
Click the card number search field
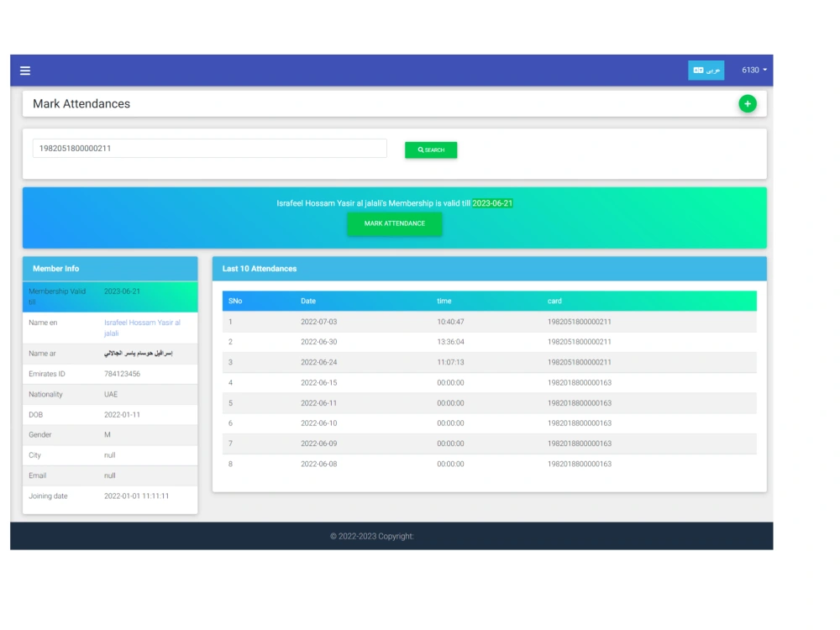209,149
